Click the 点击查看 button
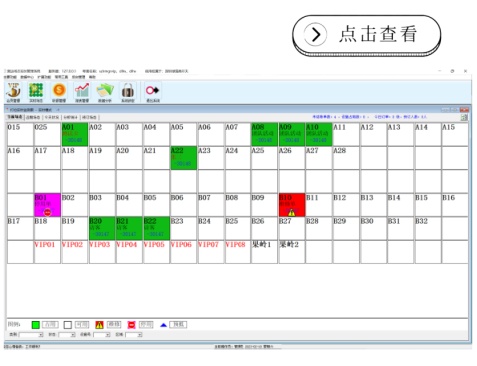This screenshot has height=366, width=477. point(367,34)
